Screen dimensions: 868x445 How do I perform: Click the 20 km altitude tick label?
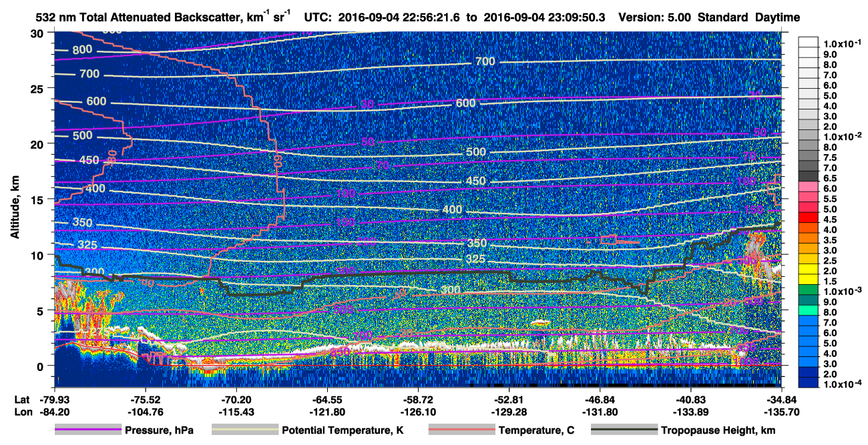(38, 144)
